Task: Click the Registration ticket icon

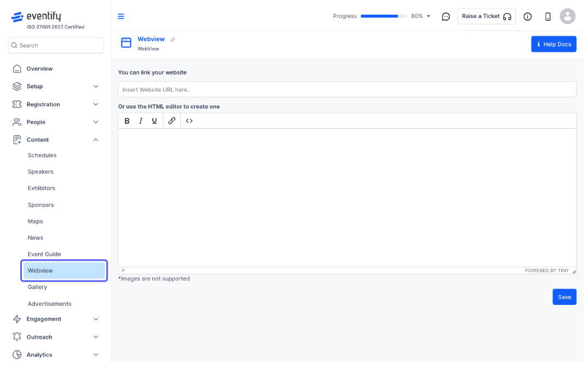Action: coord(17,104)
